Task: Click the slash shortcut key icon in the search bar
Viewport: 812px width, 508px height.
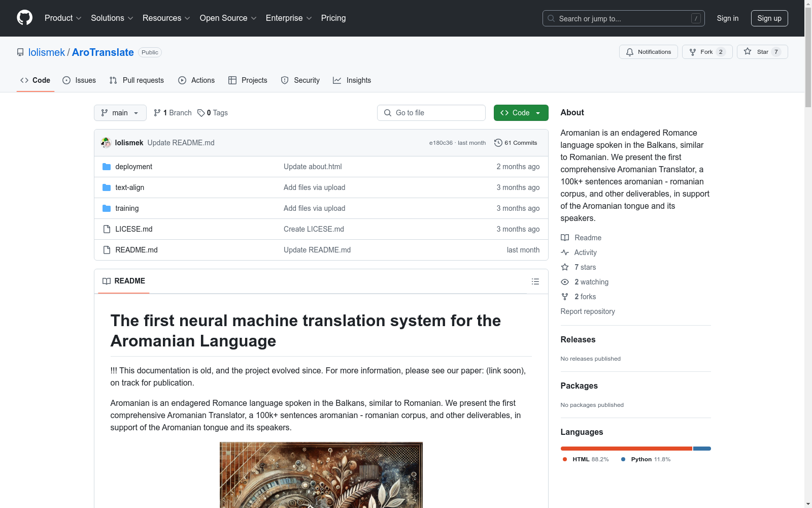Action: (696, 18)
